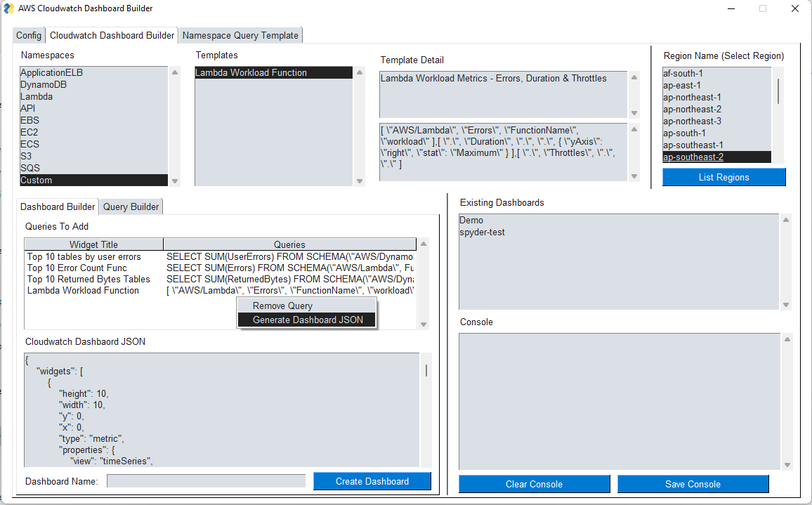Screen dimensions: 812x505
Task: Click the Save Console button
Action: click(693, 484)
